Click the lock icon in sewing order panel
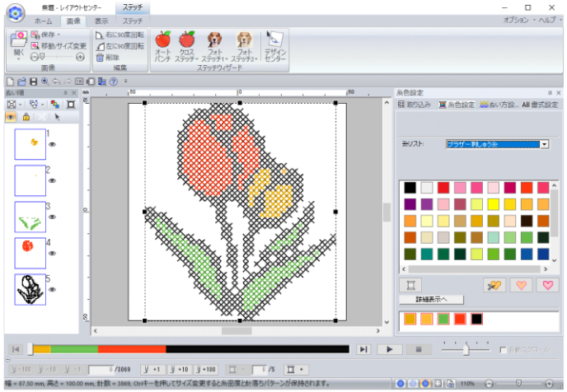This screenshot has width=567, height=392. [x=26, y=117]
